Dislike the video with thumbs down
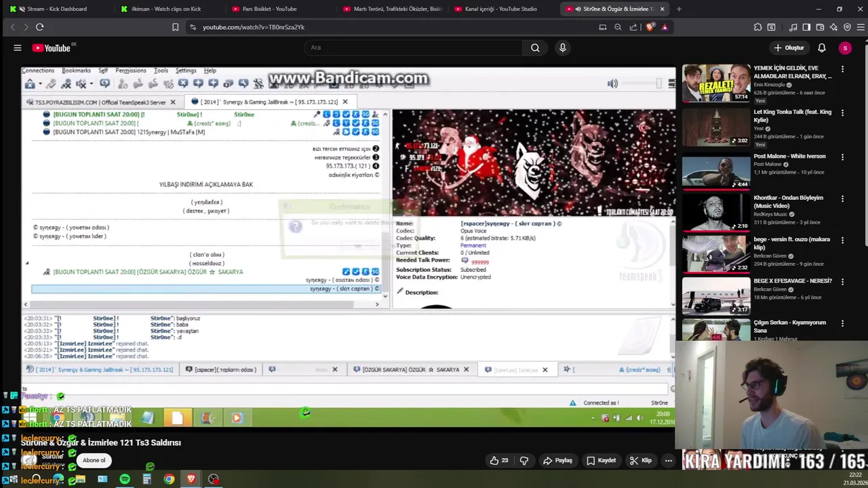 click(524, 460)
